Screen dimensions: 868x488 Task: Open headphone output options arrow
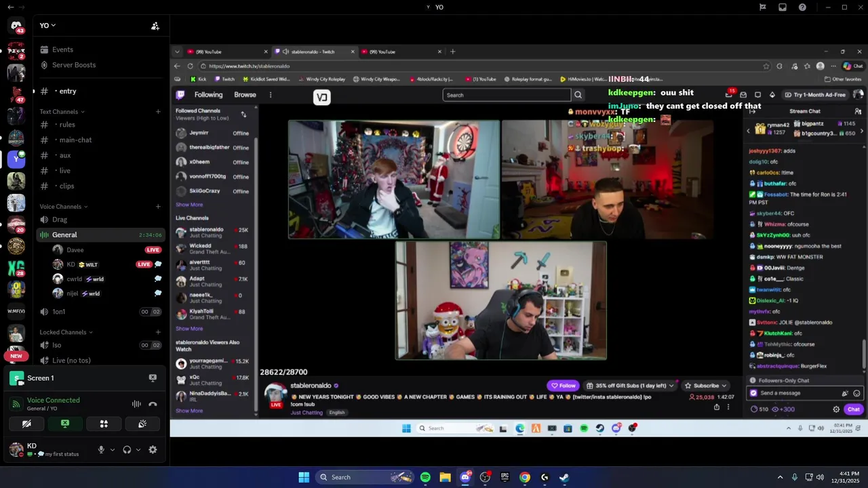[138, 449]
